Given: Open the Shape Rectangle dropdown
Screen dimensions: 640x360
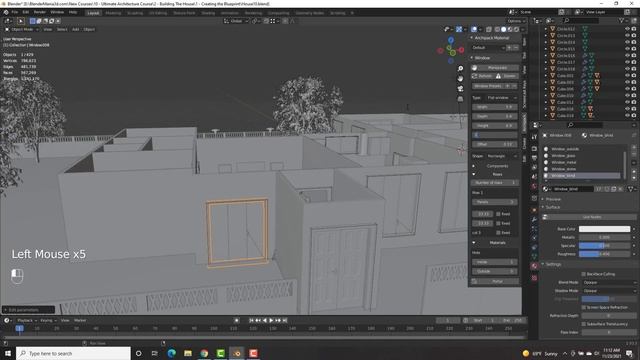Looking at the screenshot, I should coord(501,156).
